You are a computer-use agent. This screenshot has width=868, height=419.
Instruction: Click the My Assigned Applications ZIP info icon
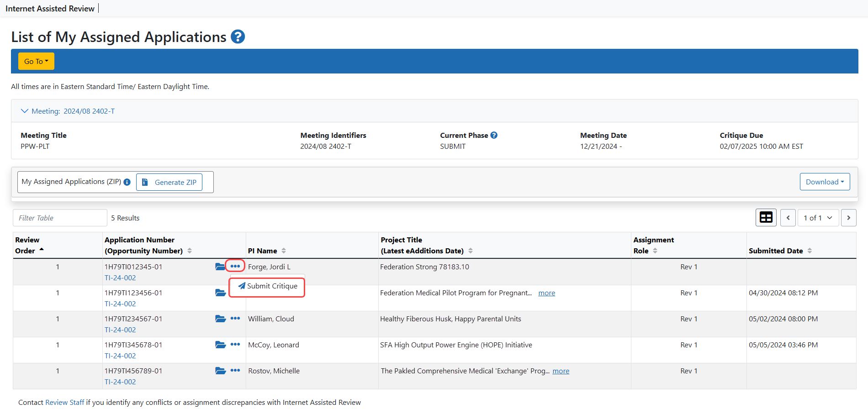tap(127, 182)
